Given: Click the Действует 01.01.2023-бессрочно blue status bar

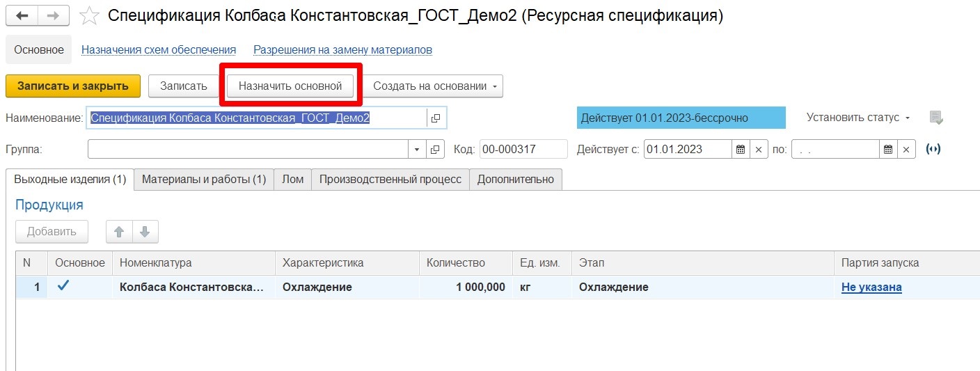Looking at the screenshot, I should tap(681, 118).
